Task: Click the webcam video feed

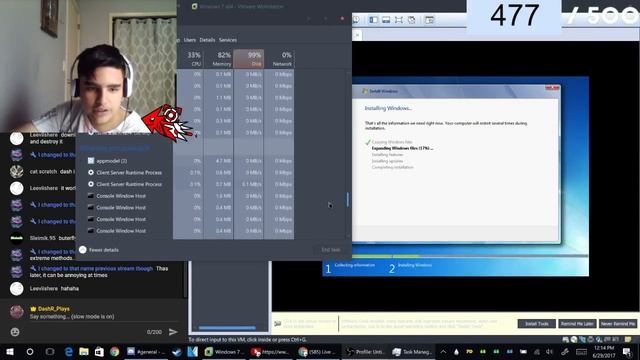Action: [88, 66]
